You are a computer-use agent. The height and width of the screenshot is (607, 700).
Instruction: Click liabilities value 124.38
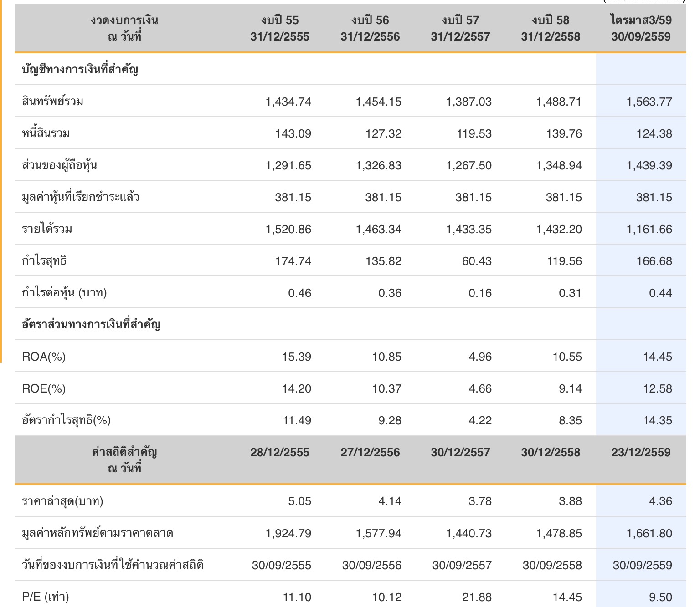coord(654,133)
